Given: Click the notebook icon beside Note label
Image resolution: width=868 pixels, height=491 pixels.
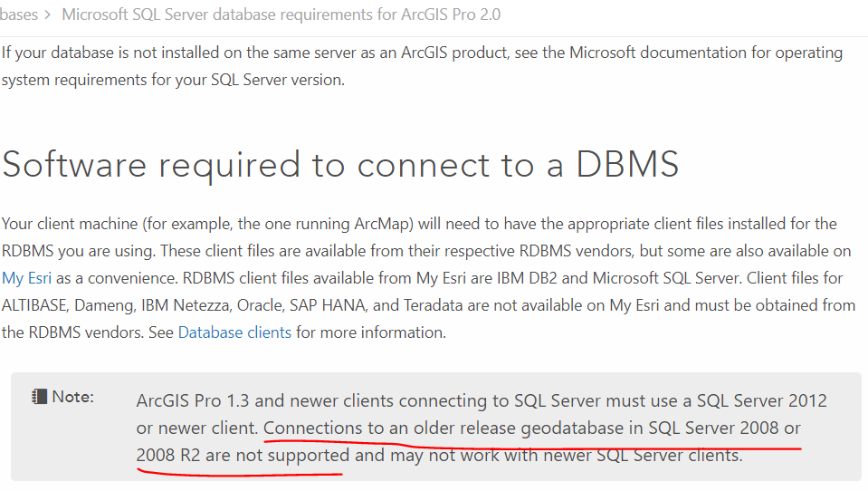Looking at the screenshot, I should point(38,396).
